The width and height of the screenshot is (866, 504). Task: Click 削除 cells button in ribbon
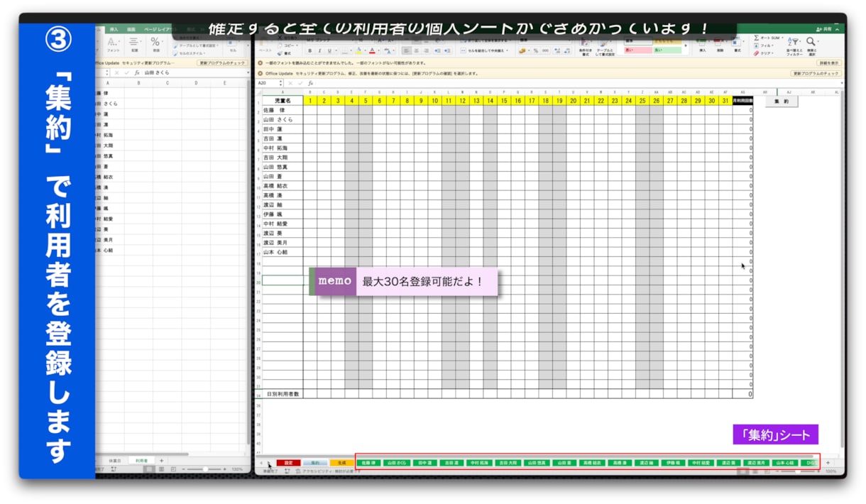click(720, 46)
